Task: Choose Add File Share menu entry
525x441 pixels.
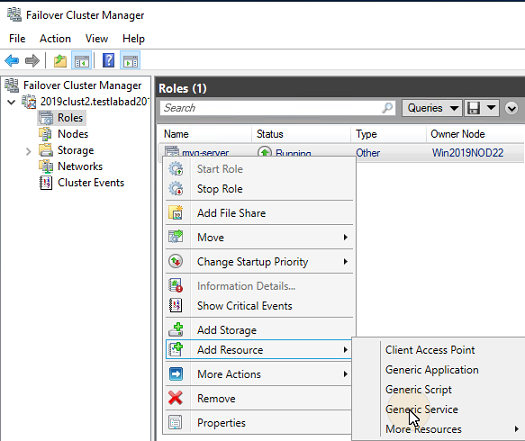Action: (260, 213)
